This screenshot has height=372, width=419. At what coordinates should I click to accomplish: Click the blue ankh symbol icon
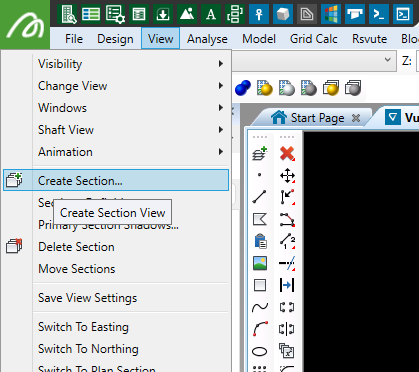(259, 14)
